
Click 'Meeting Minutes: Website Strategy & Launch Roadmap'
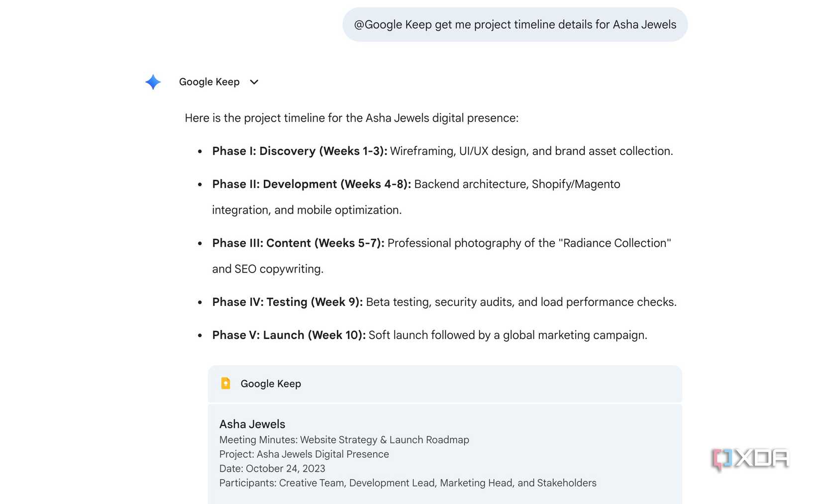(x=344, y=440)
